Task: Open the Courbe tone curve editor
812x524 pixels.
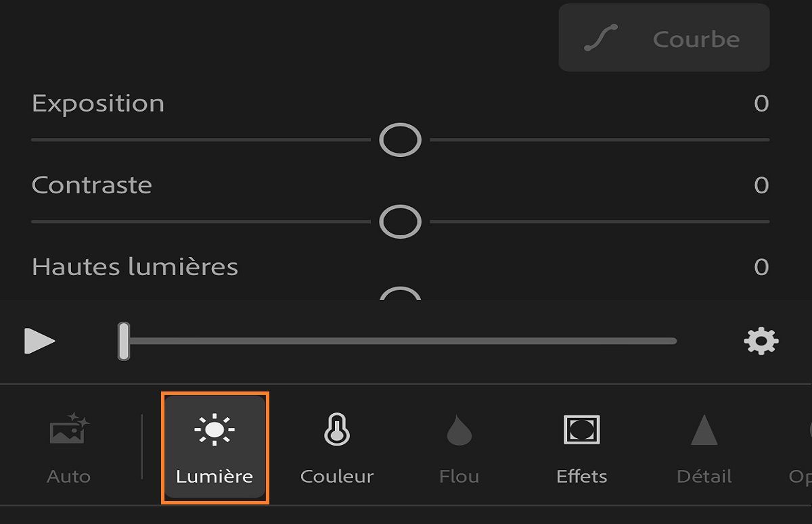Action: tap(663, 39)
